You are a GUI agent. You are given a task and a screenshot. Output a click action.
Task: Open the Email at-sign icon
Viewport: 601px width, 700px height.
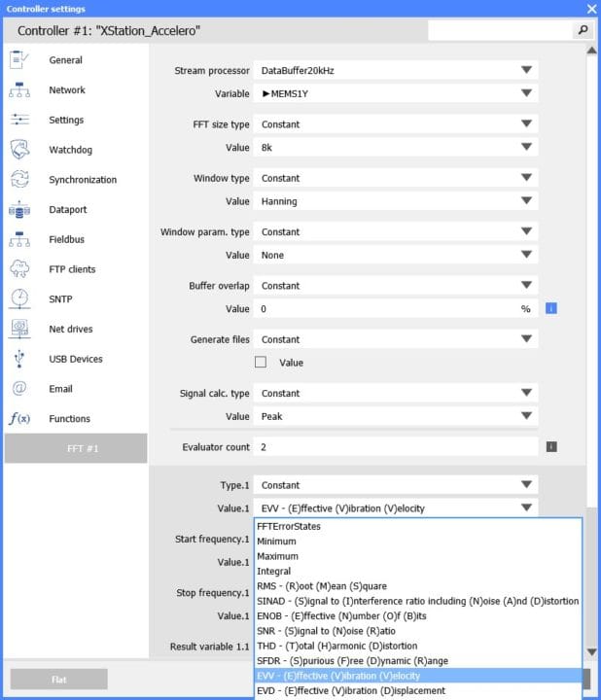[x=18, y=388]
